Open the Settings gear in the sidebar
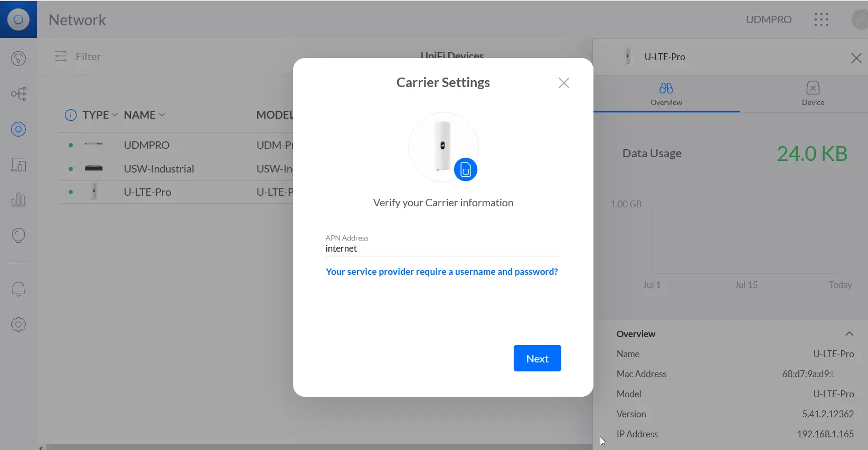The width and height of the screenshot is (868, 450). pyautogui.click(x=18, y=324)
